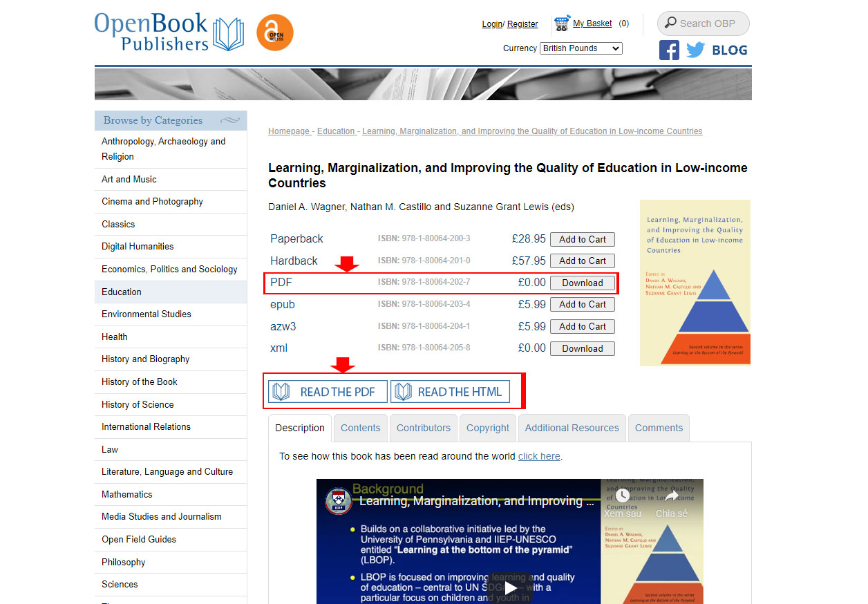Download the xml edition
Image resolution: width=868 pixels, height=604 pixels.
click(583, 349)
